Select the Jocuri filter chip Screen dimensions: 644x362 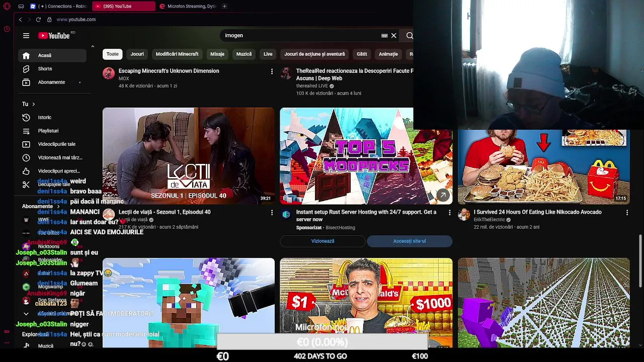[137, 54]
